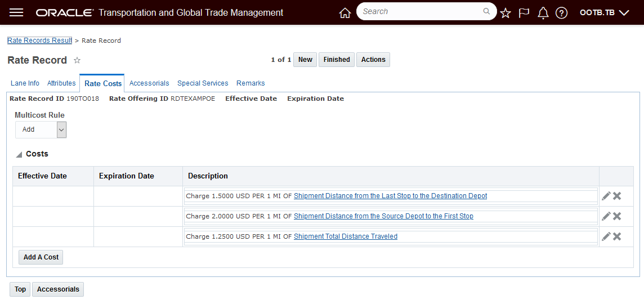Viewport: 644px width, 304px height.
Task: Switch to the Accessorials tab
Action: click(149, 83)
